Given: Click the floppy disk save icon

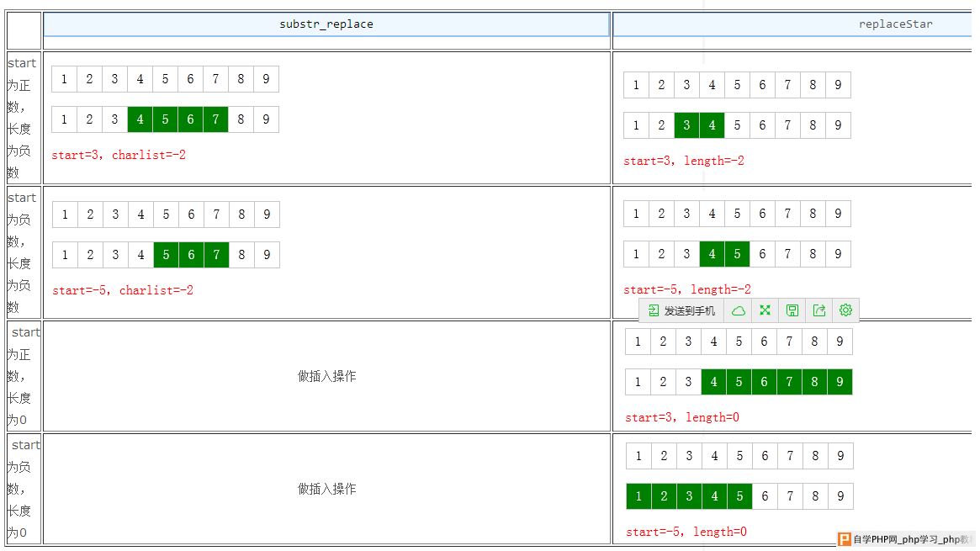Looking at the screenshot, I should 792,310.
